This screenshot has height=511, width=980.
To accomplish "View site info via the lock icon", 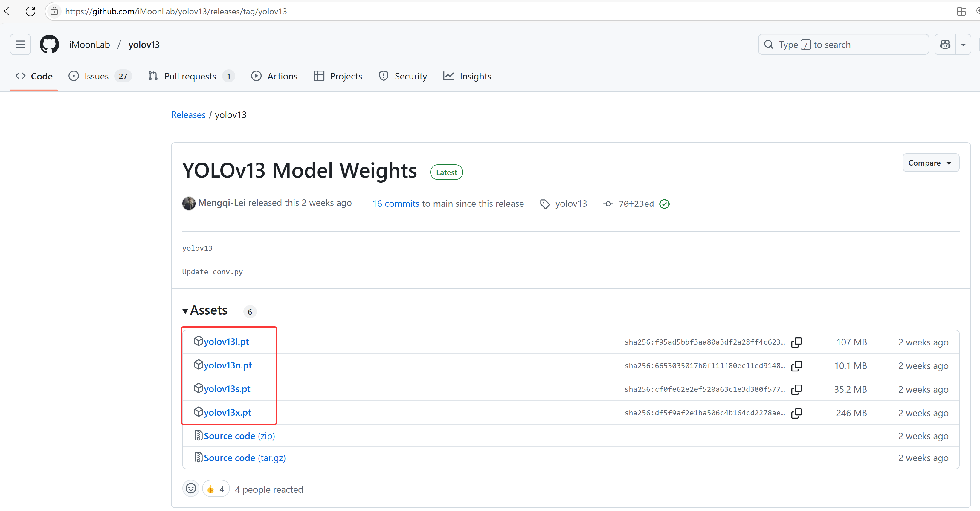I will pos(54,11).
